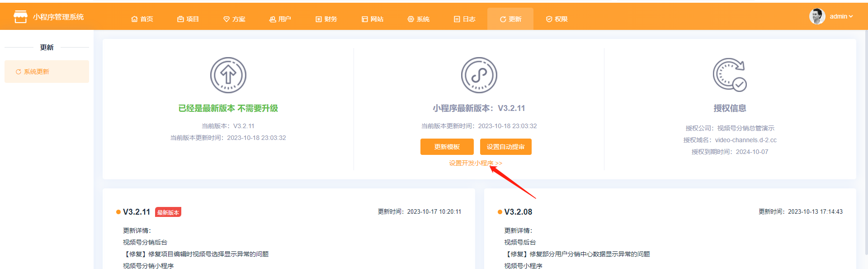
Task: Click 更新时间 2023-10-13 17:14:43
Action: pyautogui.click(x=801, y=211)
